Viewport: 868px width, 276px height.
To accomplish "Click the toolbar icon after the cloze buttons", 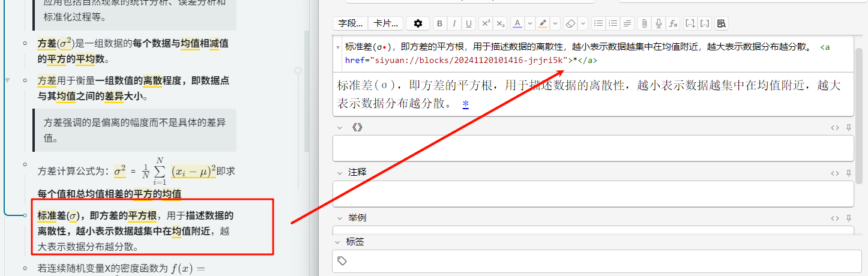I will click(722, 23).
